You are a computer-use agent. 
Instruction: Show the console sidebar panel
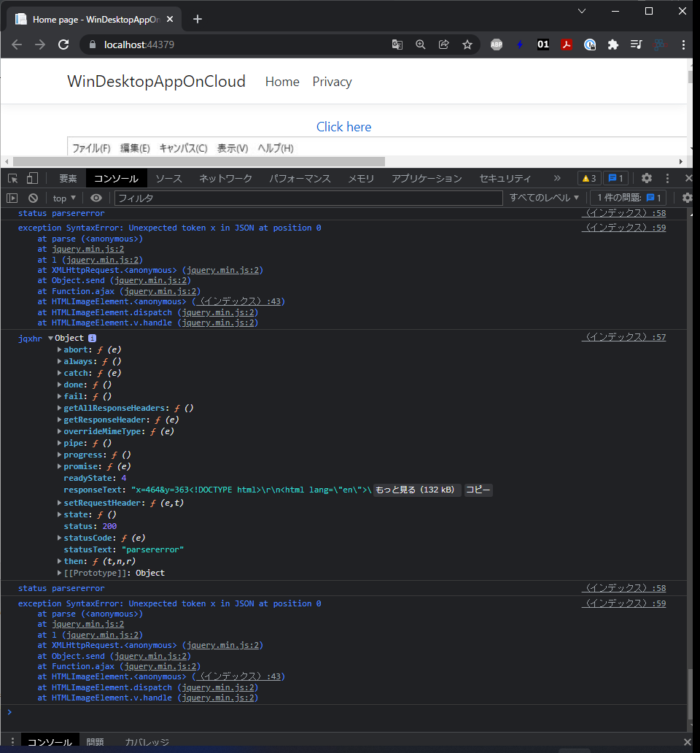[x=12, y=198]
